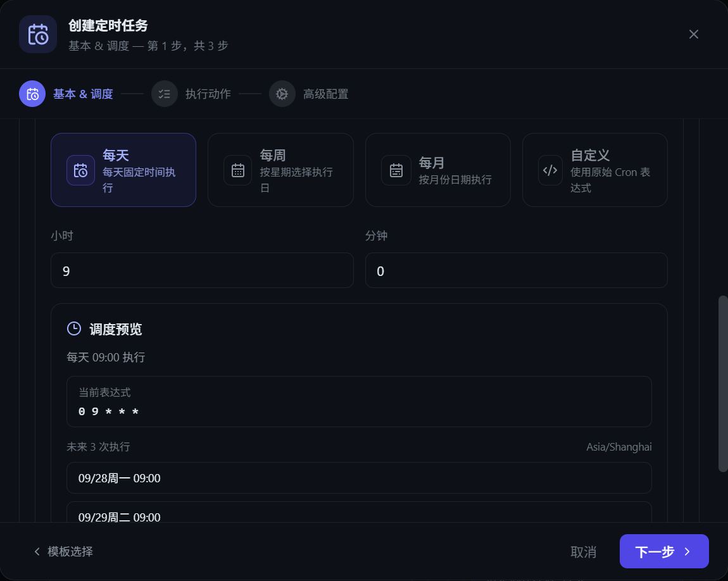Click the 小时 field label
The width and height of the screenshot is (728, 581).
point(62,235)
